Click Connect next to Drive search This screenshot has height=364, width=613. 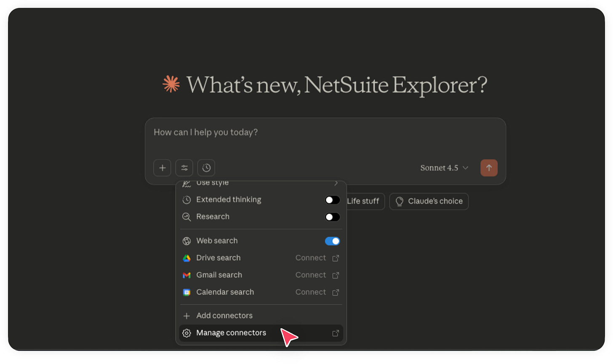(x=311, y=258)
